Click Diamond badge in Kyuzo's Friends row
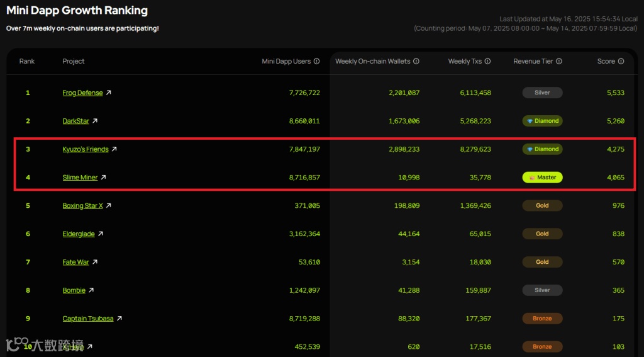The width and height of the screenshot is (644, 357). click(542, 149)
